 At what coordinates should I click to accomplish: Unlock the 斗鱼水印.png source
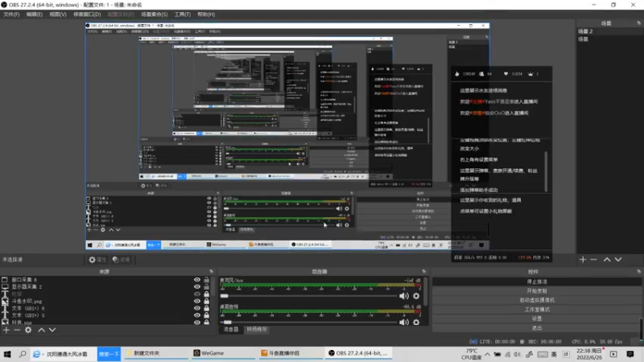pos(207,301)
